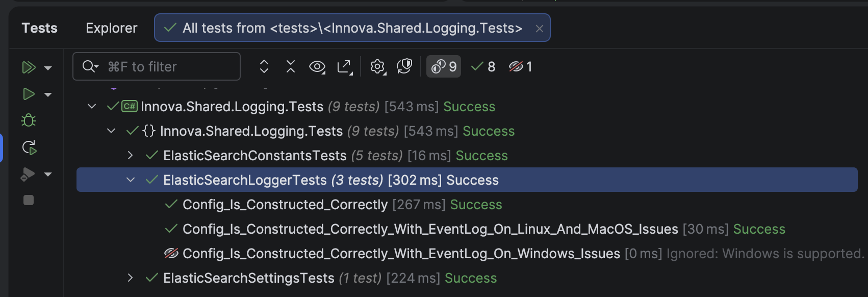Click the filter search field

[157, 66]
